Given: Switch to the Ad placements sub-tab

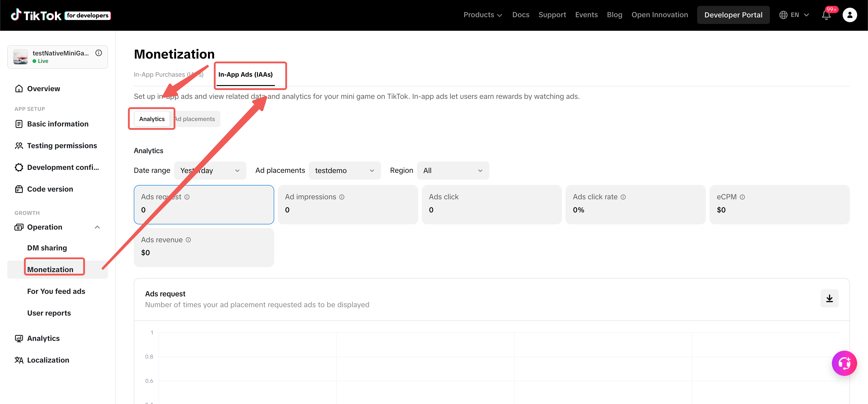Looking at the screenshot, I should (x=195, y=119).
